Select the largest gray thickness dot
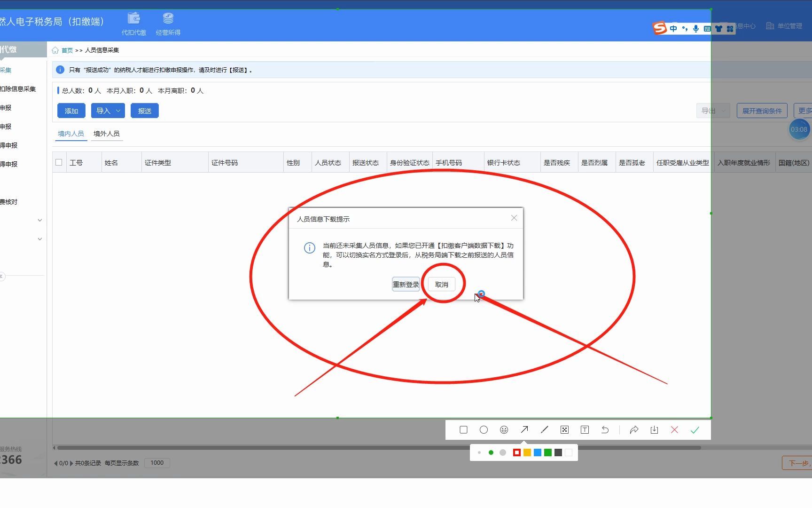Image resolution: width=812 pixels, height=508 pixels. point(503,452)
